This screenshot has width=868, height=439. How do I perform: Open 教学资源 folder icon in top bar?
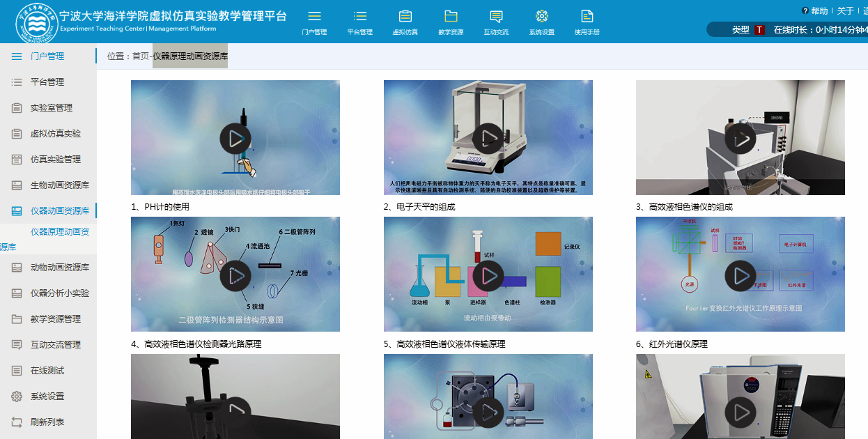tap(451, 17)
